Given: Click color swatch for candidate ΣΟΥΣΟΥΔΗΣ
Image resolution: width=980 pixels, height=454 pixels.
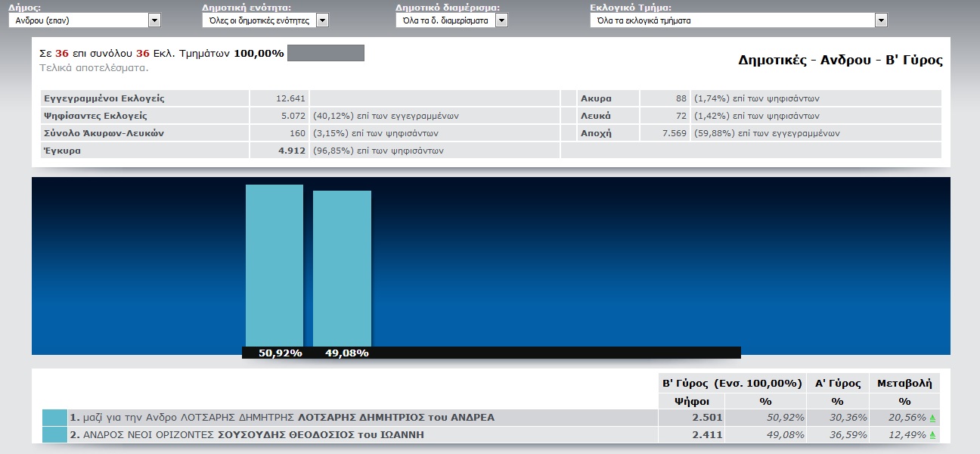Looking at the screenshot, I should coord(54,435).
